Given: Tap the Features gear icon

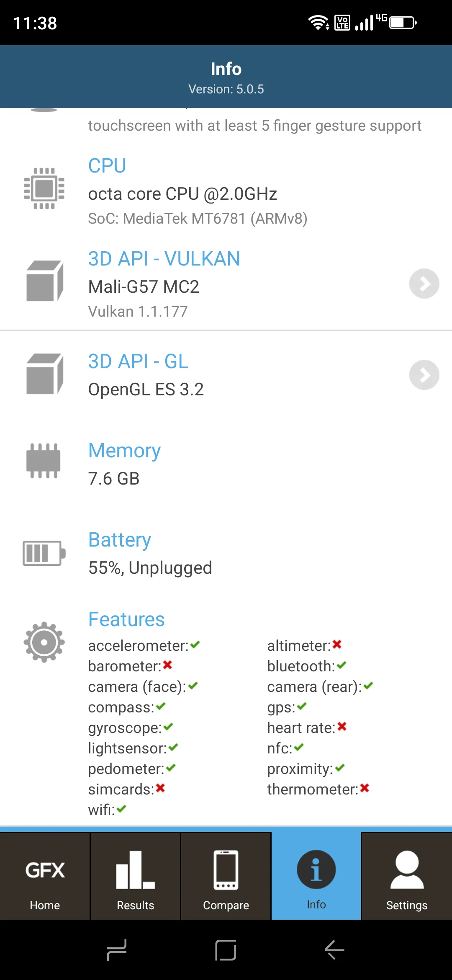Looking at the screenshot, I should click(x=44, y=642).
